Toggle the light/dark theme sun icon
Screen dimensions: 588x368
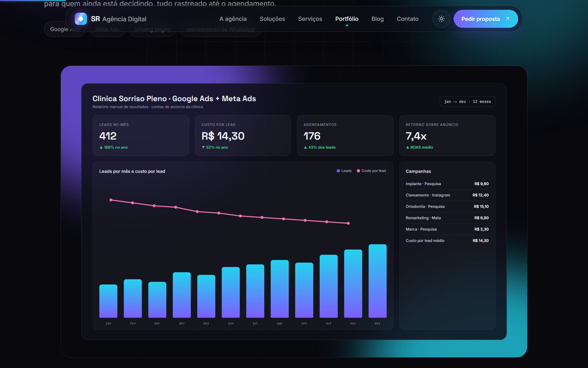[x=441, y=19]
